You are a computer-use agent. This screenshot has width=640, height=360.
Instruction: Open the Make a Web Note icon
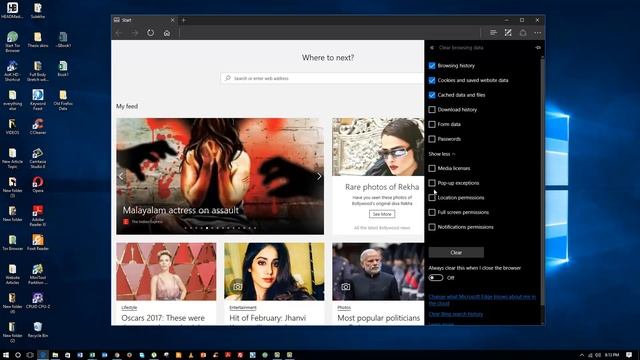(x=508, y=33)
